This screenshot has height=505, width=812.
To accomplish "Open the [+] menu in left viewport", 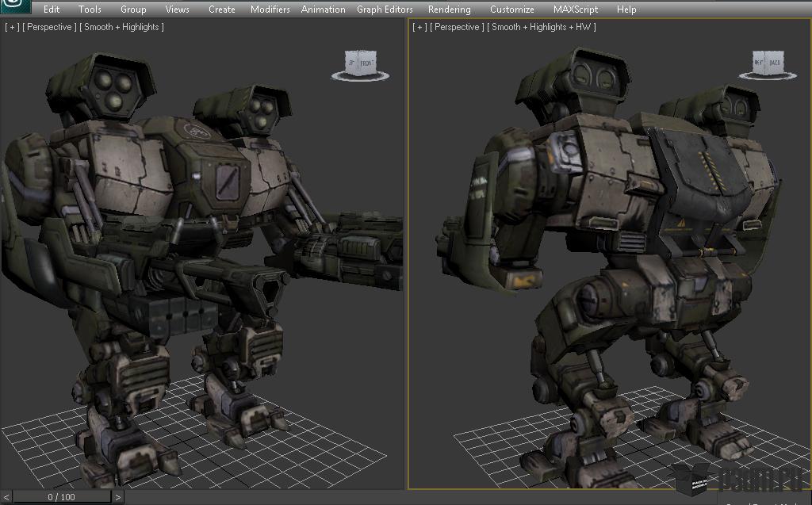I will pos(12,27).
